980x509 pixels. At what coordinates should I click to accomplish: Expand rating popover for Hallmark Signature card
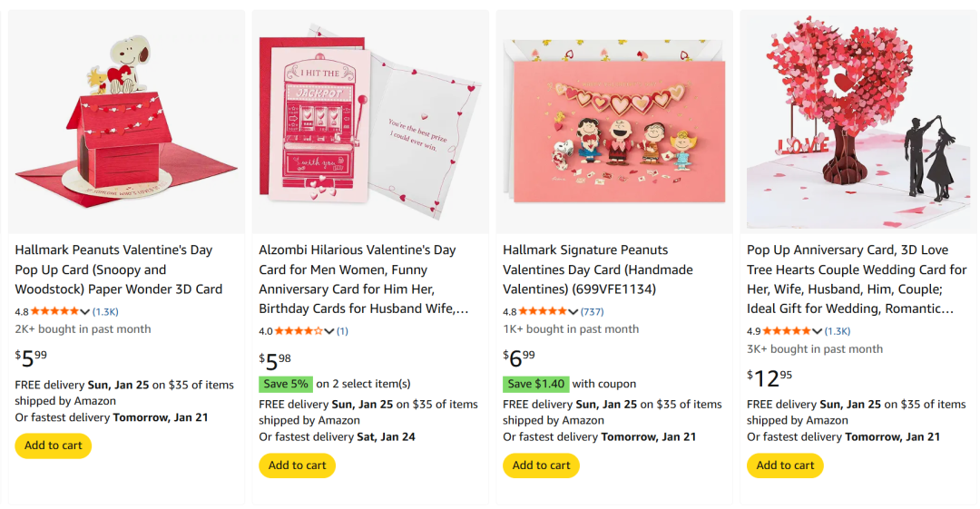[x=573, y=312]
